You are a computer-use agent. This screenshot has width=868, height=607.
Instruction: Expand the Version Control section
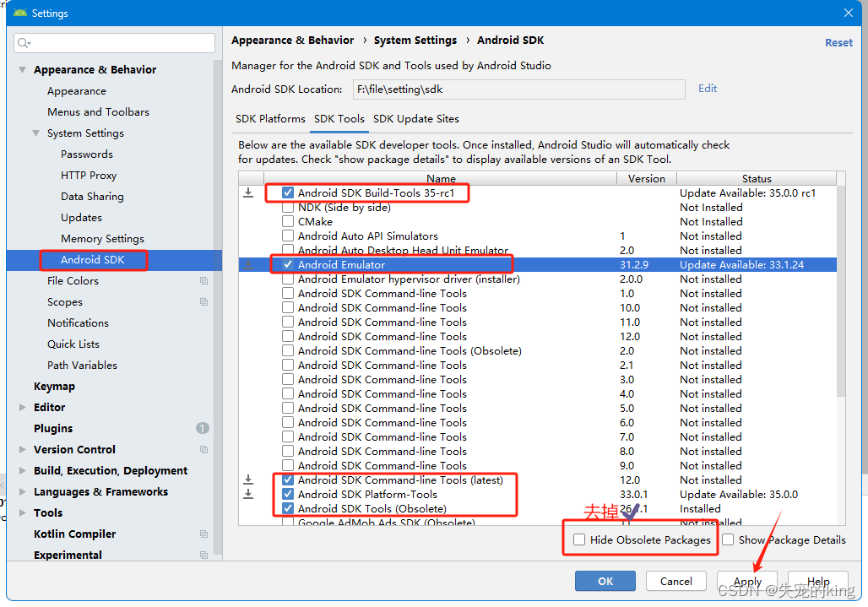[x=22, y=449]
